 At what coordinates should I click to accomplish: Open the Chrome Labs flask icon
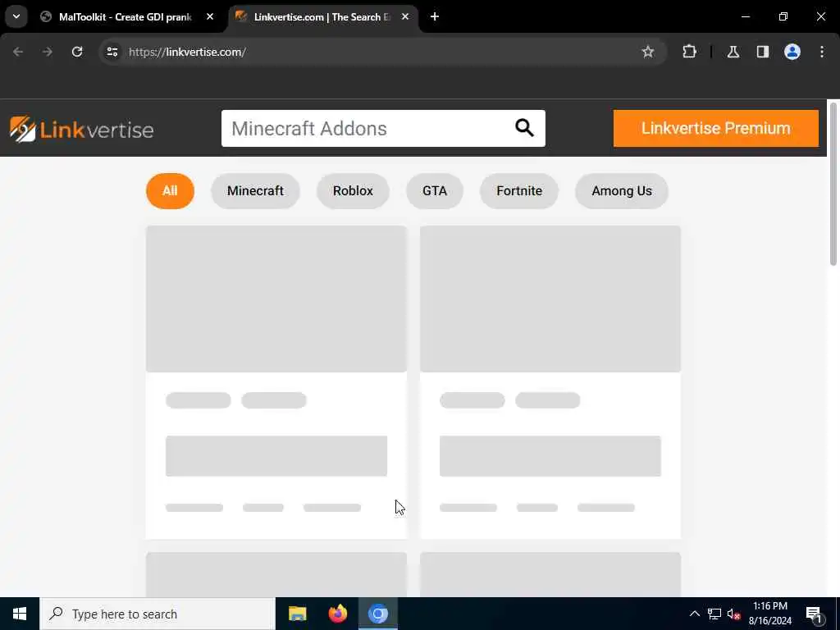pos(733,52)
